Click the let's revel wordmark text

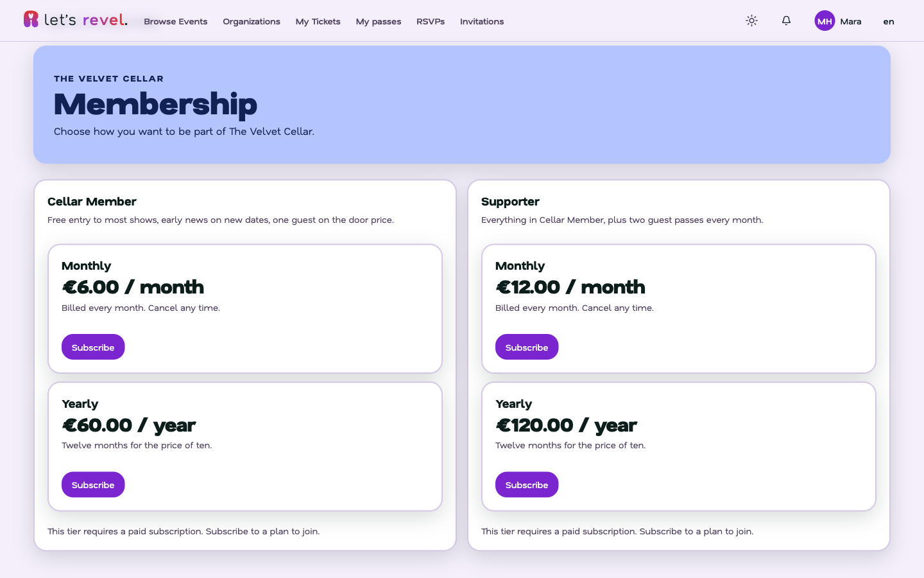(x=85, y=20)
